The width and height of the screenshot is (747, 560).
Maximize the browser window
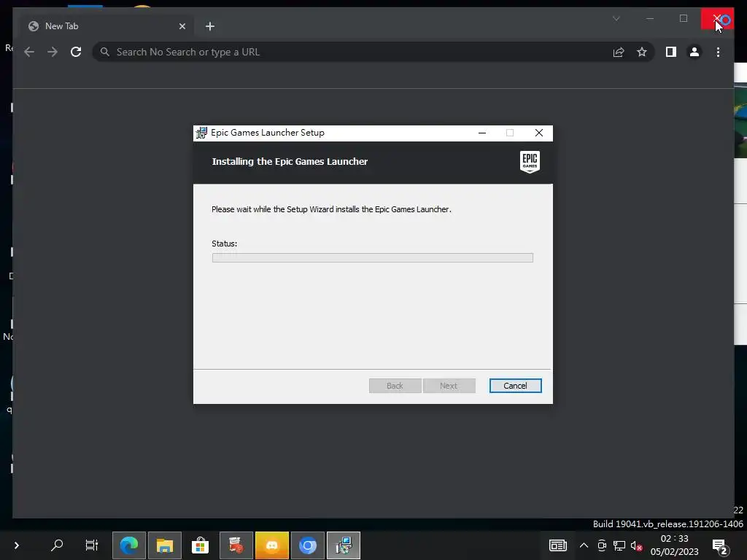point(684,18)
